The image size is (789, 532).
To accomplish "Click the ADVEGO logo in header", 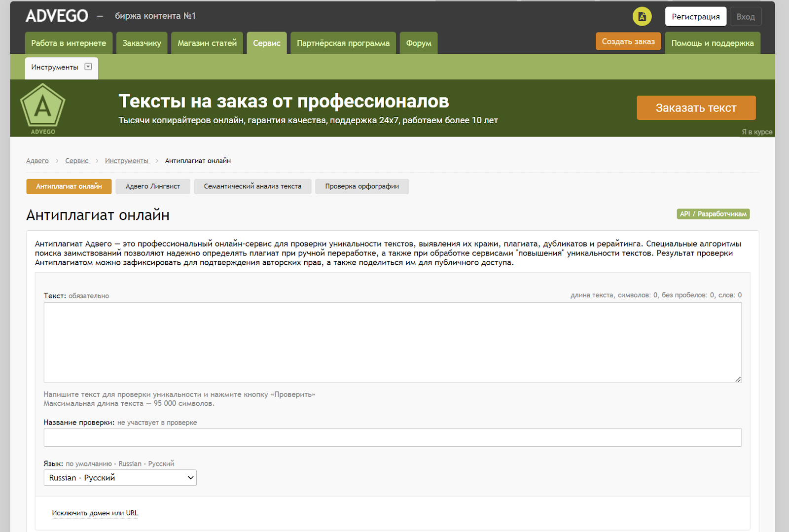I will (x=57, y=16).
